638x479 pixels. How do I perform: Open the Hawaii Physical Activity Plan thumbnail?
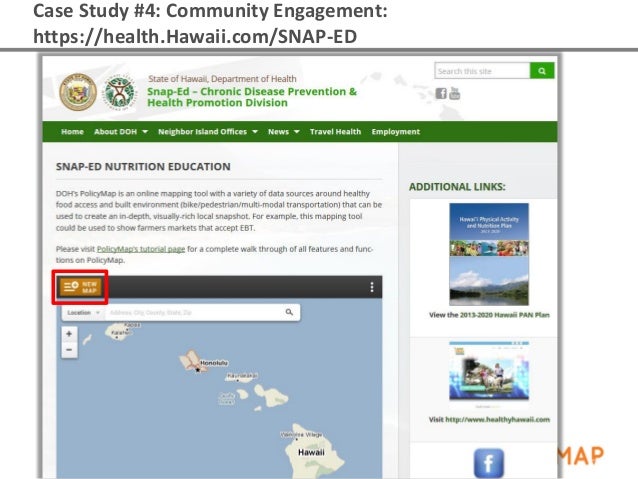click(x=489, y=254)
